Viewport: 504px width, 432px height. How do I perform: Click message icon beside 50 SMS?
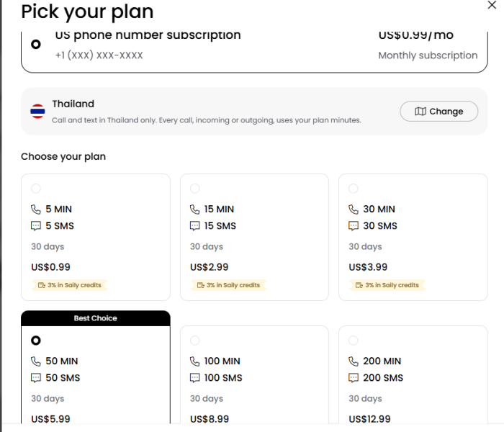pos(36,378)
